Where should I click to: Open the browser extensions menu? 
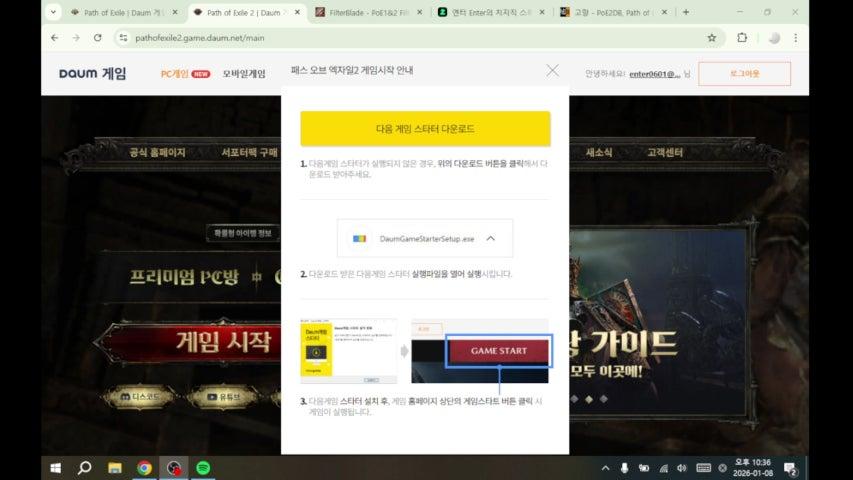742,38
